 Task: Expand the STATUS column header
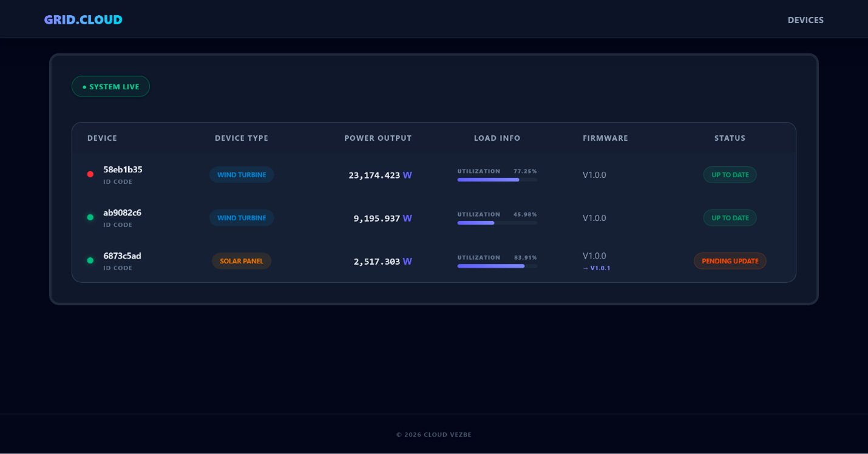pyautogui.click(x=730, y=138)
